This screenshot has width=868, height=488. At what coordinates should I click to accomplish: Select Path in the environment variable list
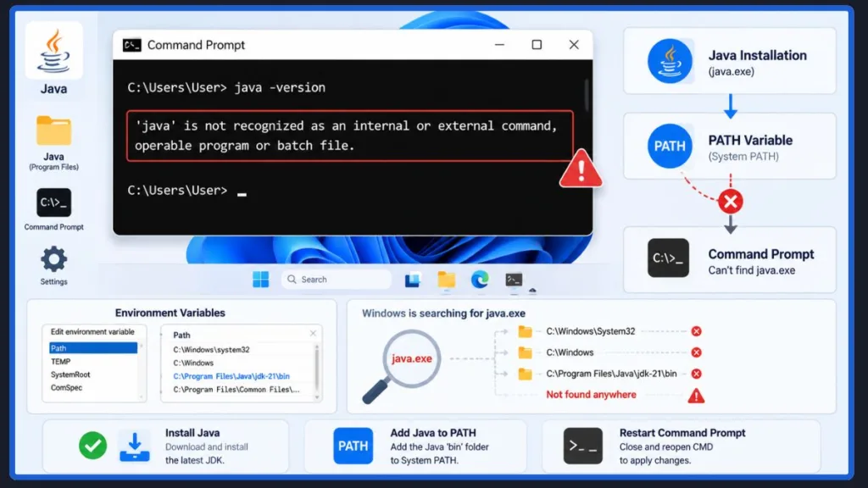93,348
